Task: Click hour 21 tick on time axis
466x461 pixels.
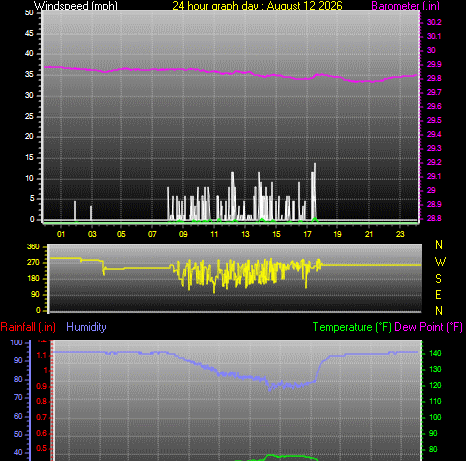Action: click(x=369, y=234)
